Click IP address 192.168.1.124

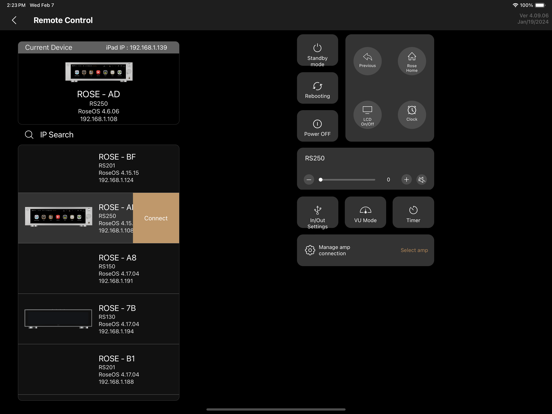coord(116,180)
